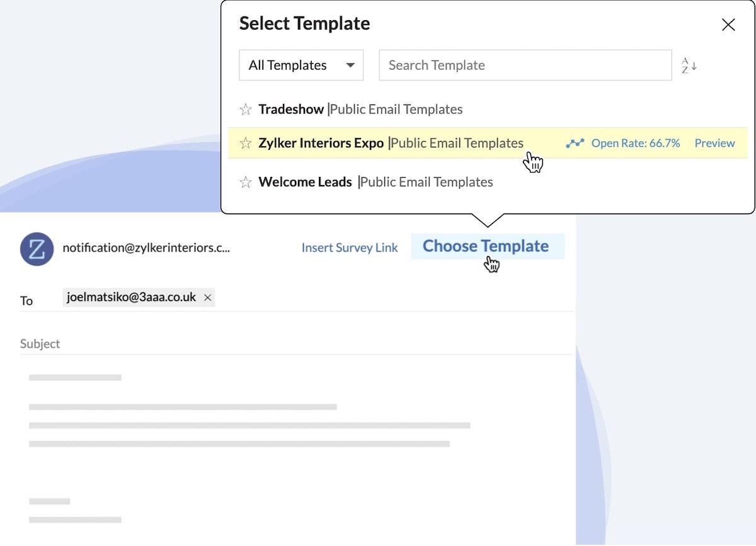
Task: Type in the Search Template field
Action: click(525, 65)
